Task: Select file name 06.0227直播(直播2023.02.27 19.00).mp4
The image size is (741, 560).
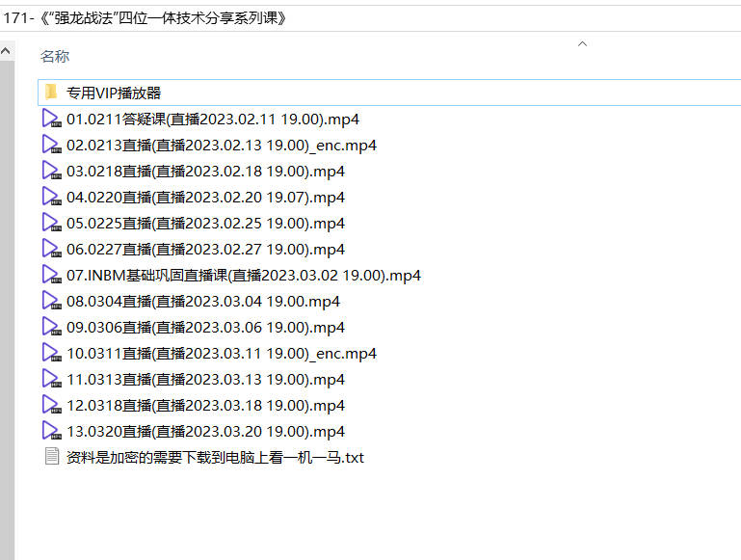Action: [x=205, y=249]
